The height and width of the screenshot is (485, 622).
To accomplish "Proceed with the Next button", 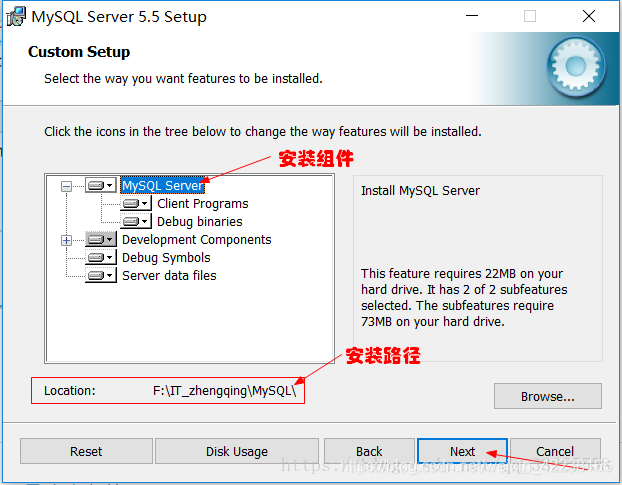I will point(463,451).
